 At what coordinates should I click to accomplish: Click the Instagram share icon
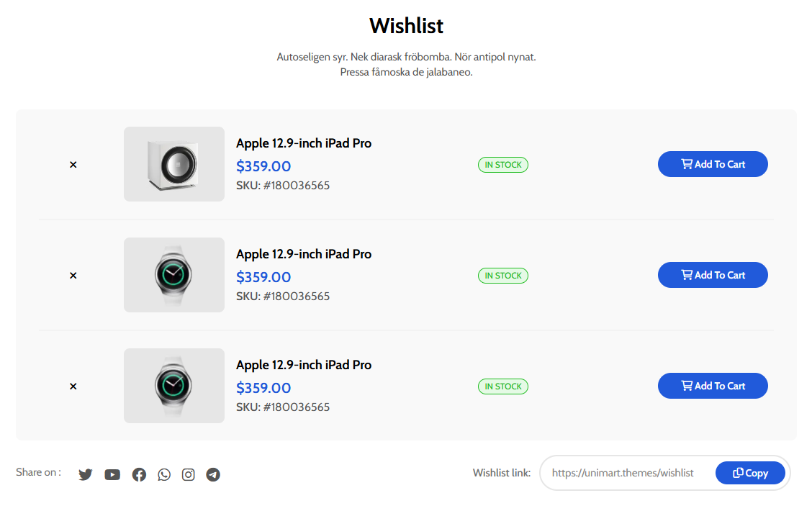(189, 474)
